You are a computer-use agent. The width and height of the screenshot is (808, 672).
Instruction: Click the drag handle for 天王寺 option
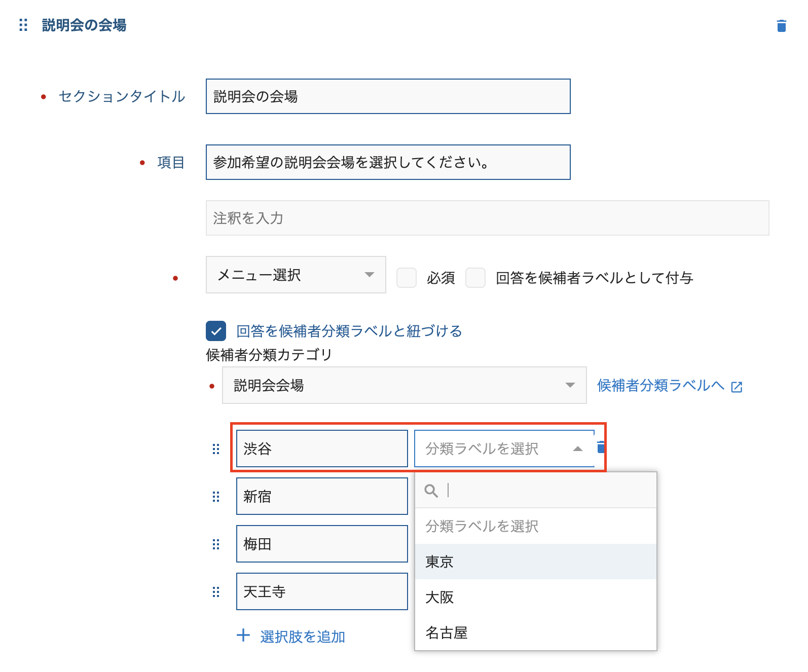tap(216, 592)
